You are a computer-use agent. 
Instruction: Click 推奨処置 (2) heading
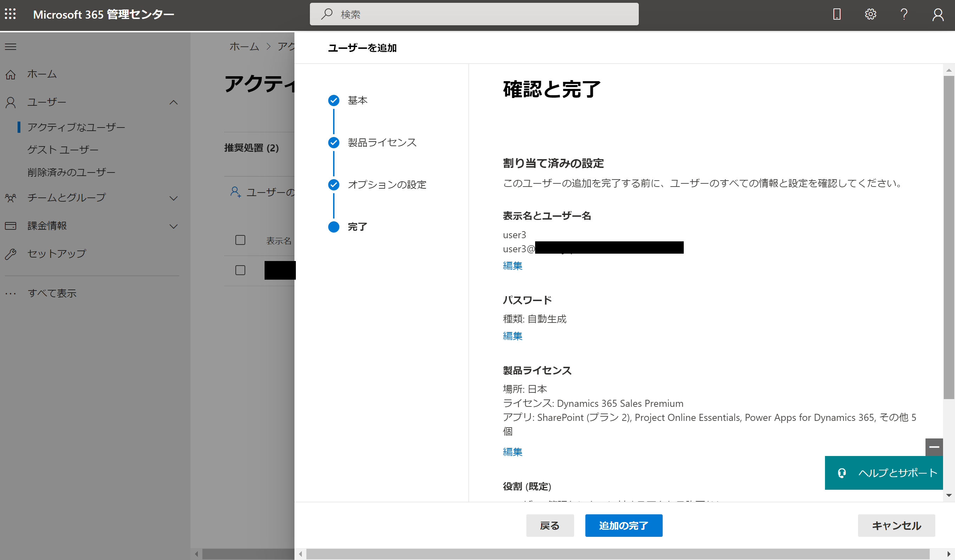(x=252, y=148)
